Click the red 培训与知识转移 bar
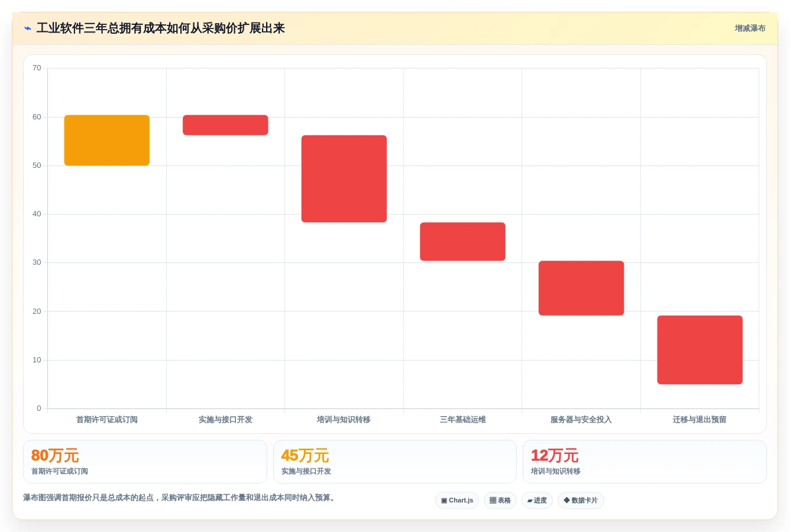The image size is (790, 532). [344, 179]
